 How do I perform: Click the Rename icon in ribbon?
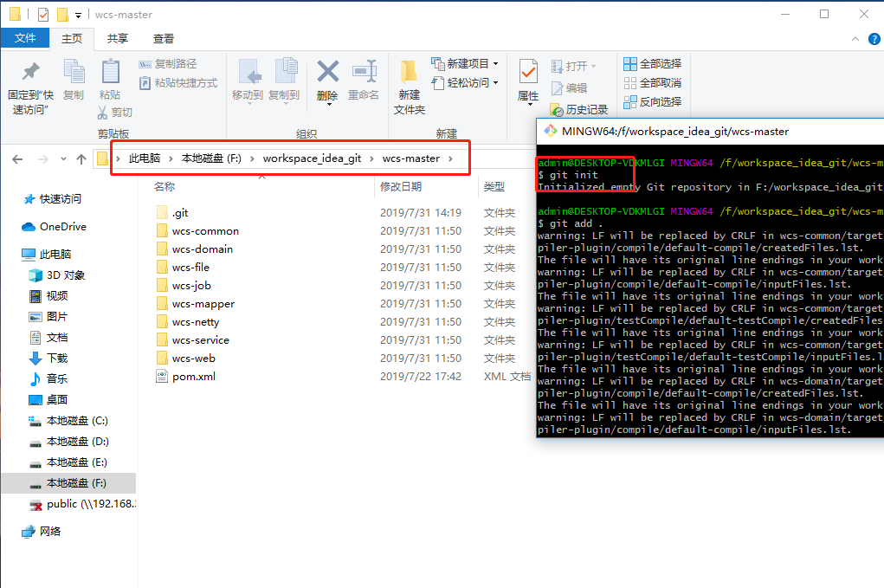tap(363, 74)
